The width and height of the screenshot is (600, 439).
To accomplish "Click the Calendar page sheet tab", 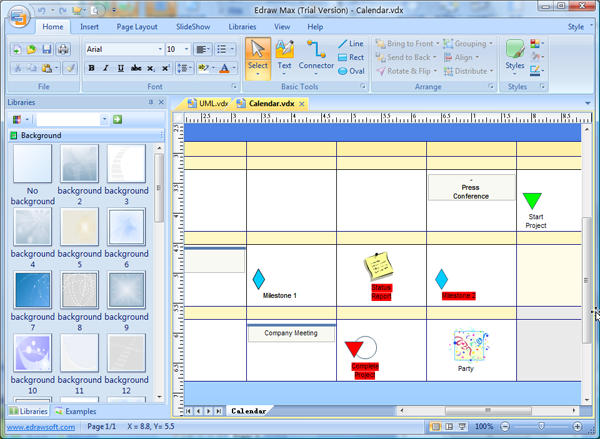I will click(249, 411).
